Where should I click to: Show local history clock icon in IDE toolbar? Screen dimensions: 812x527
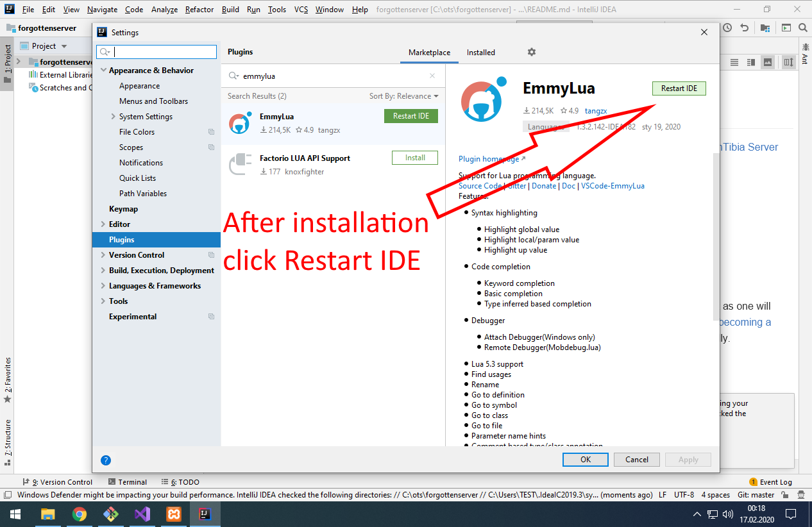point(727,28)
